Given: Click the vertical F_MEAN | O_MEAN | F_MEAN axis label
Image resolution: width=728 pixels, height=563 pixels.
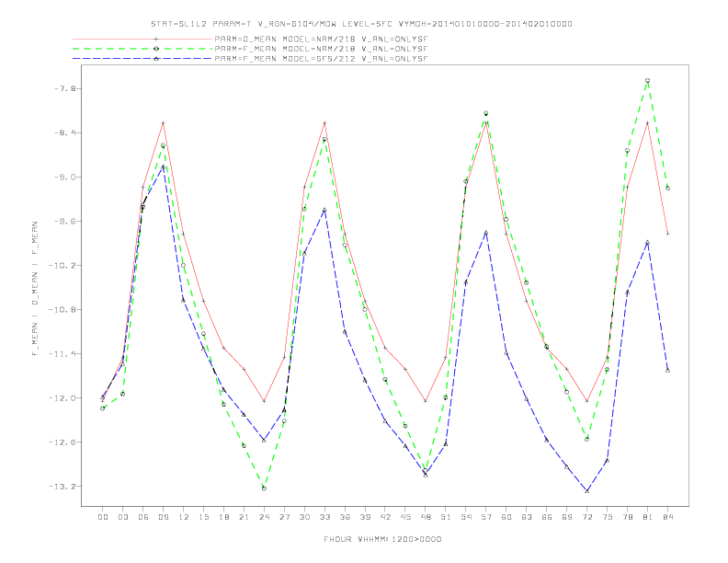Looking at the screenshot, I should point(35,289).
